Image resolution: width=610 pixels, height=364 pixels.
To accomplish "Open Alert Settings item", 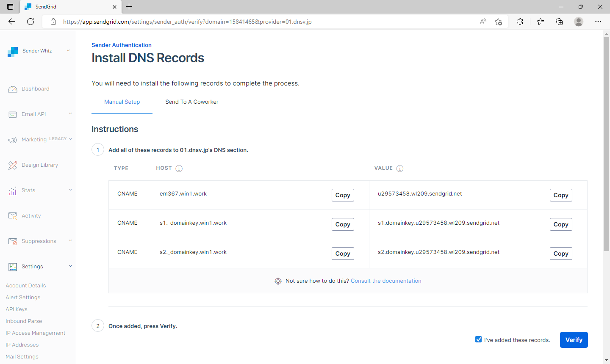I will [x=23, y=298].
